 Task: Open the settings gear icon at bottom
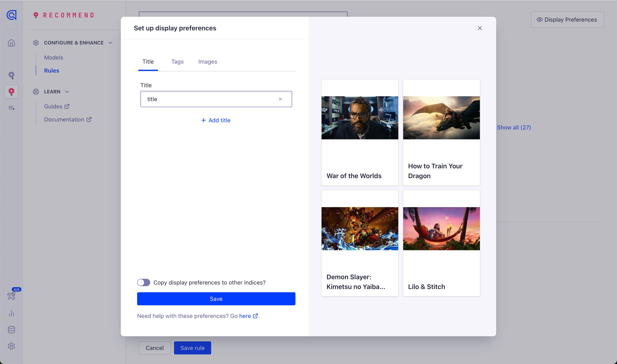click(x=11, y=346)
